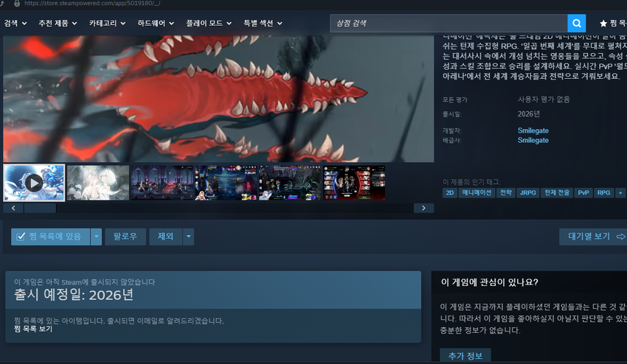Image resolution: width=627 pixels, height=364 pixels.
Task: Click the 출시 예정일: 2026년 heading
Action: [x=74, y=295]
